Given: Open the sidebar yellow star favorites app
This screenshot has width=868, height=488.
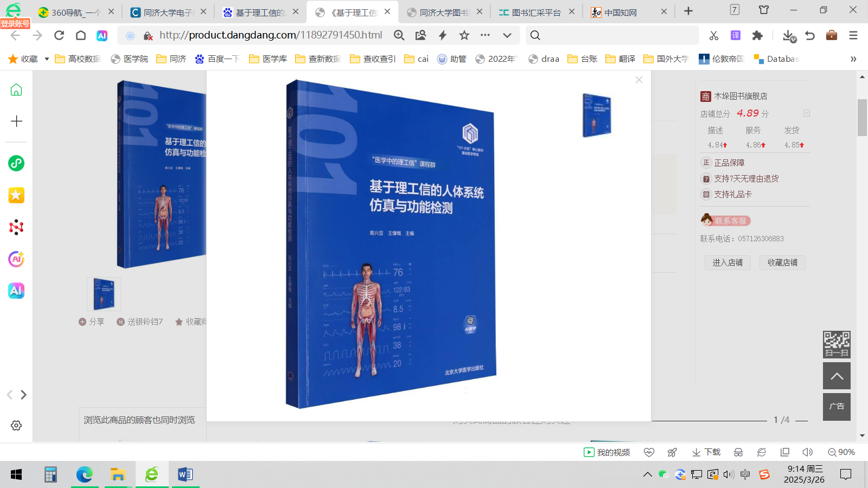Looking at the screenshot, I should (x=16, y=195).
